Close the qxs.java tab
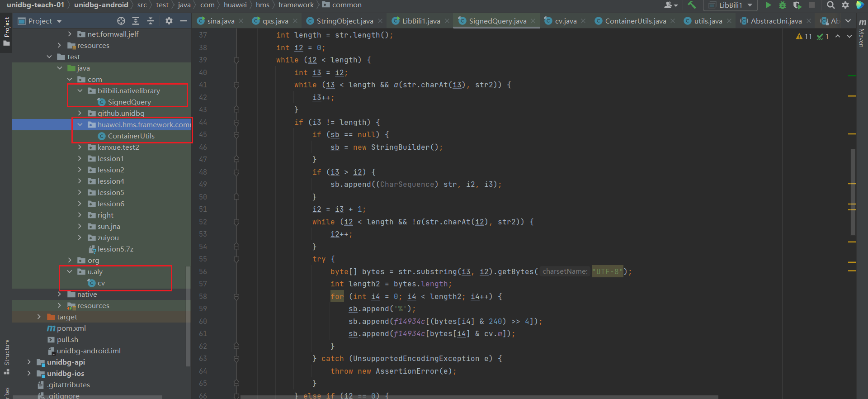The image size is (868, 399). point(295,21)
